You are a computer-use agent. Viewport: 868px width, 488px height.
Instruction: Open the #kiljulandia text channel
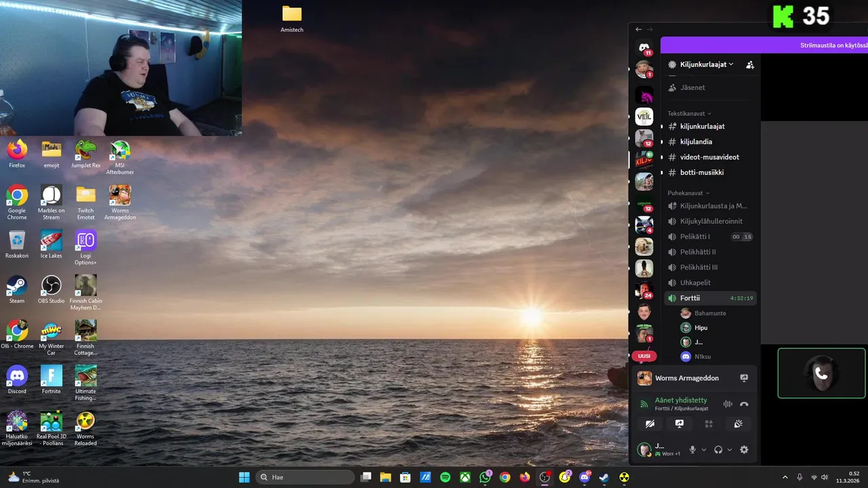pos(711,142)
